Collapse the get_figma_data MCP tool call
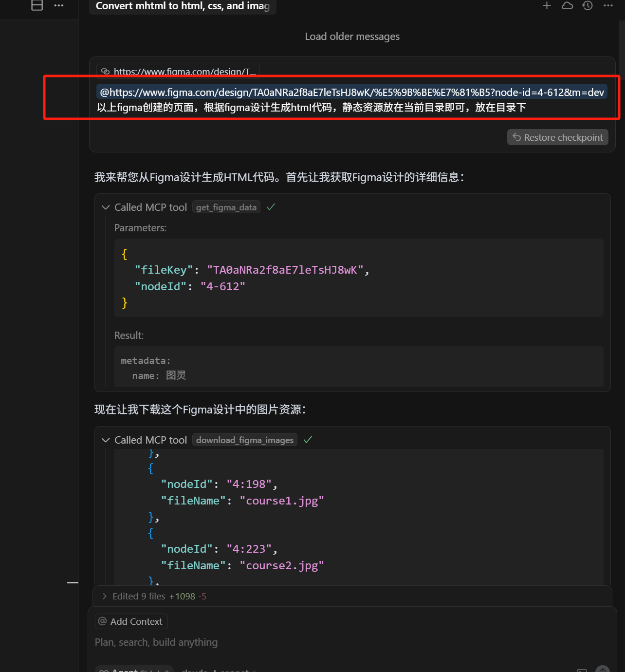This screenshot has width=625, height=672. coord(106,207)
